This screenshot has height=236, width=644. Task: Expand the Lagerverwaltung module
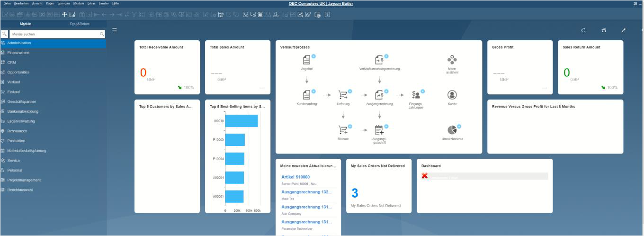pos(53,121)
